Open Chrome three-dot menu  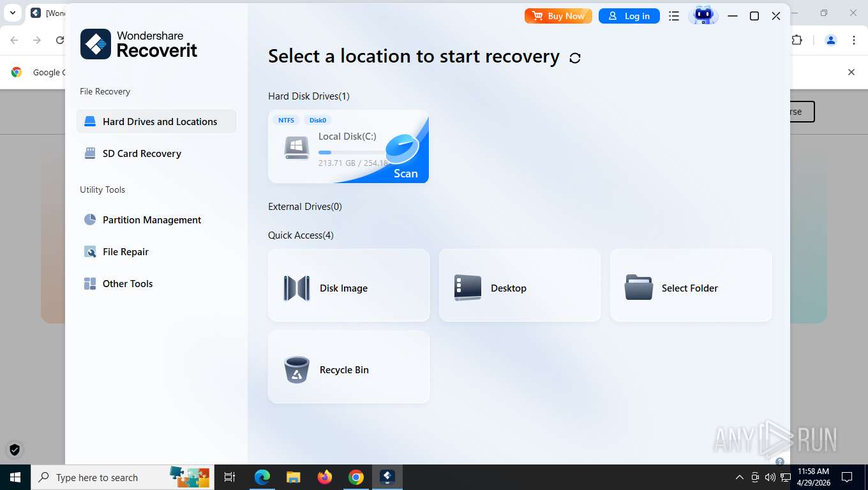tap(854, 40)
